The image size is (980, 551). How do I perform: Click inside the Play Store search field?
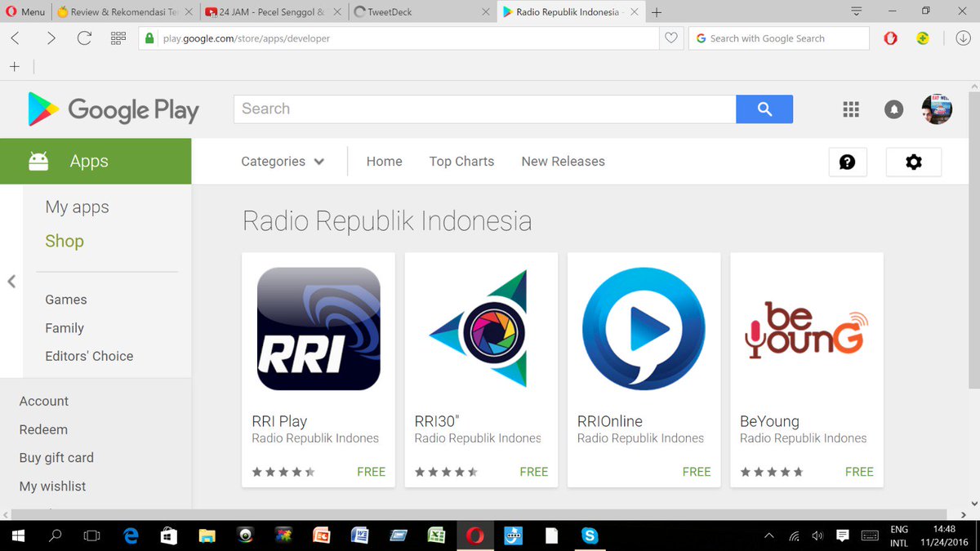point(482,109)
